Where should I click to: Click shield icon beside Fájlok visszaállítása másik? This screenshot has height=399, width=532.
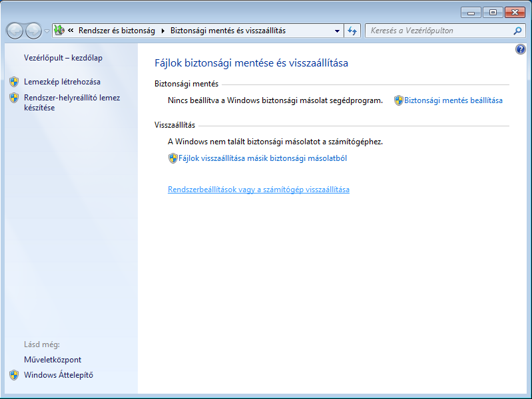[x=172, y=158]
